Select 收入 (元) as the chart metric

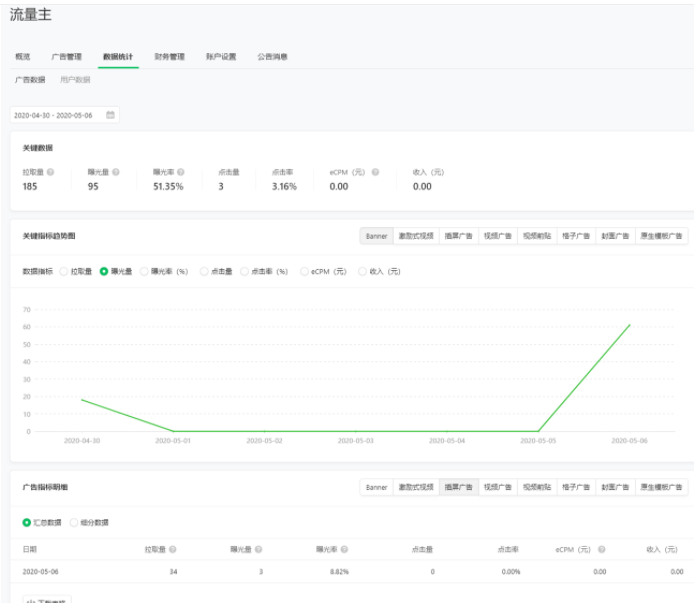pyautogui.click(x=363, y=271)
